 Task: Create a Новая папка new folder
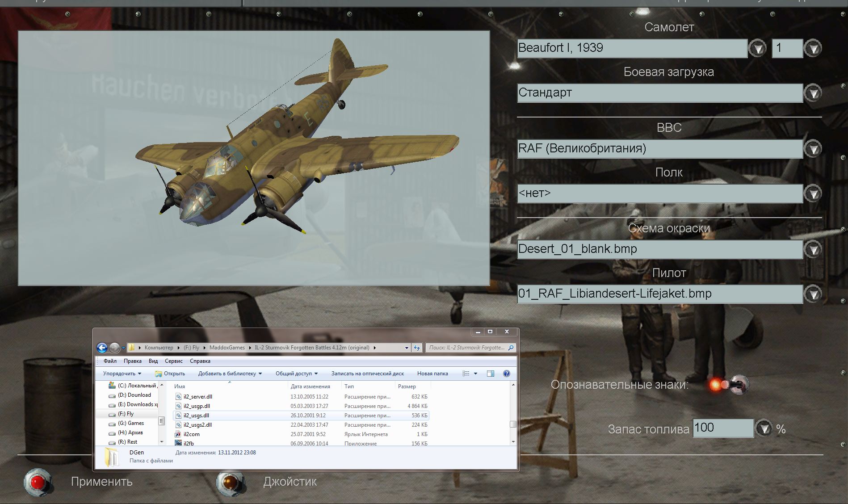click(x=432, y=374)
